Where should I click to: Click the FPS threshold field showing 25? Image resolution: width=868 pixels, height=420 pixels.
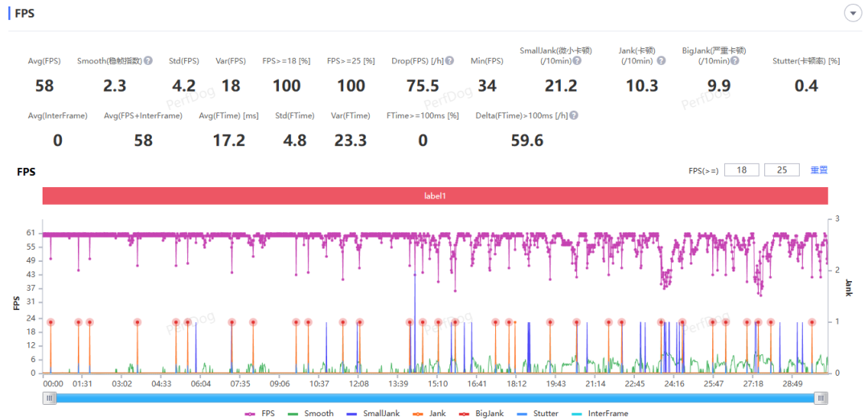tap(782, 170)
